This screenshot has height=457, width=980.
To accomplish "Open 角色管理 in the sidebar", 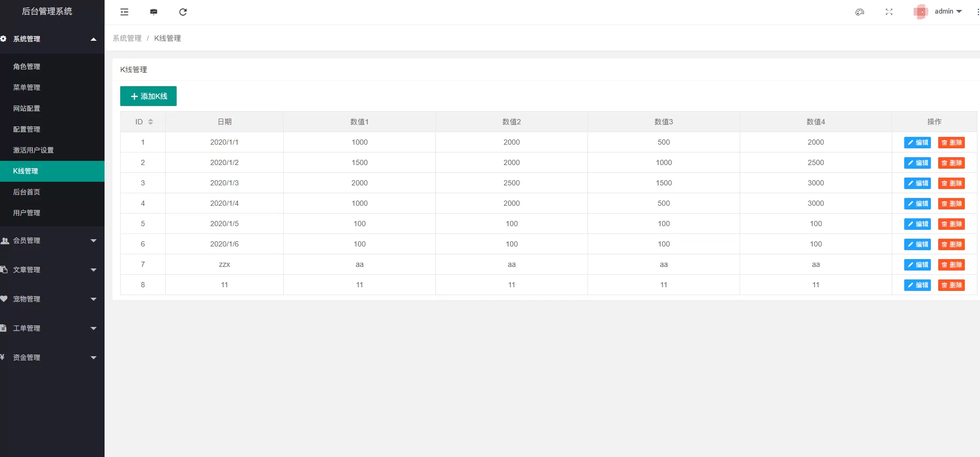I will tap(27, 67).
